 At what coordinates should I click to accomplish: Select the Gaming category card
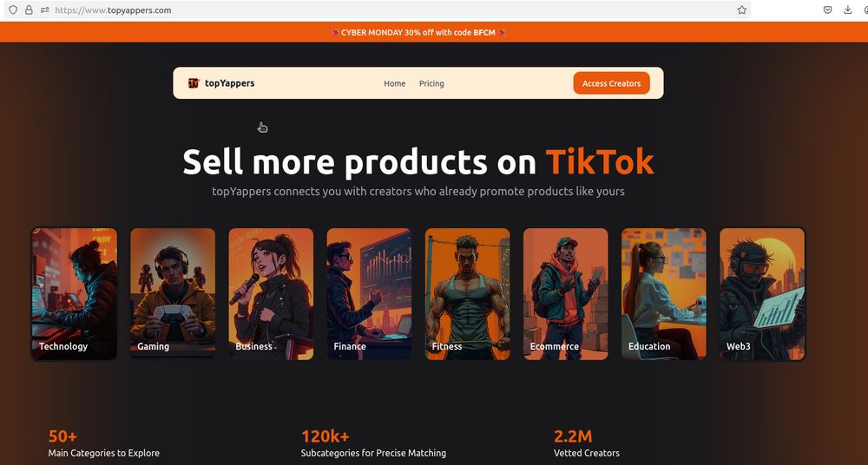coord(173,294)
